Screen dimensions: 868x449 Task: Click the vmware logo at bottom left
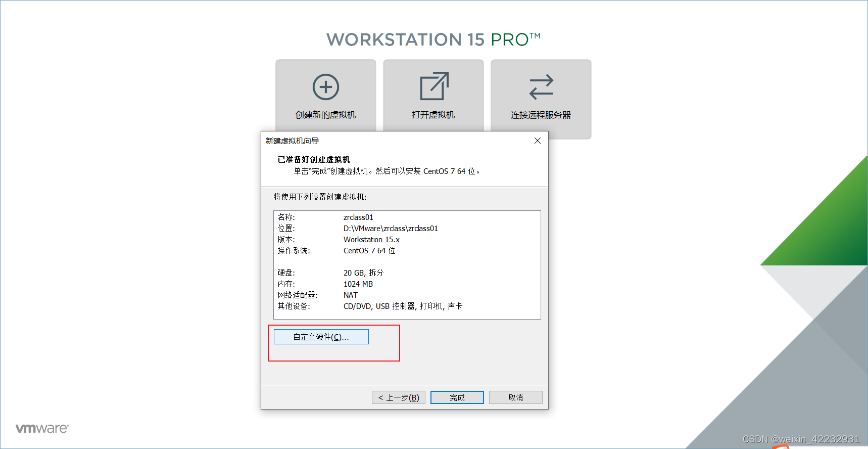click(42, 428)
